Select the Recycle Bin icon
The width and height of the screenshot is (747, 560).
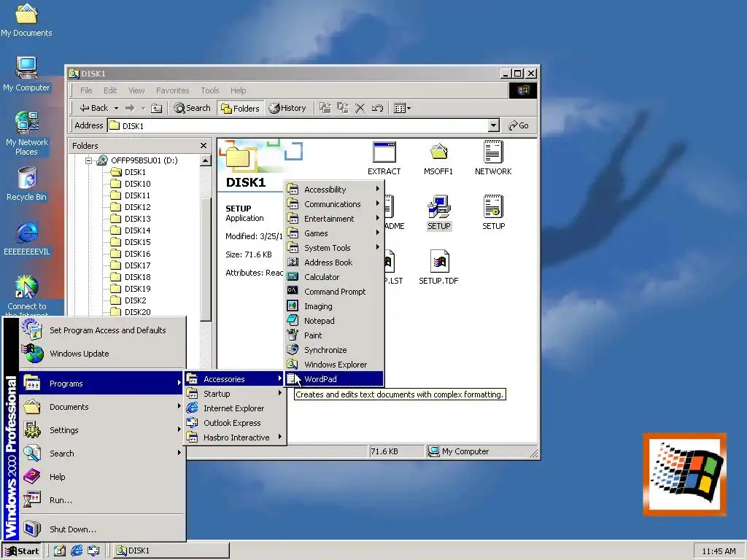(27, 184)
